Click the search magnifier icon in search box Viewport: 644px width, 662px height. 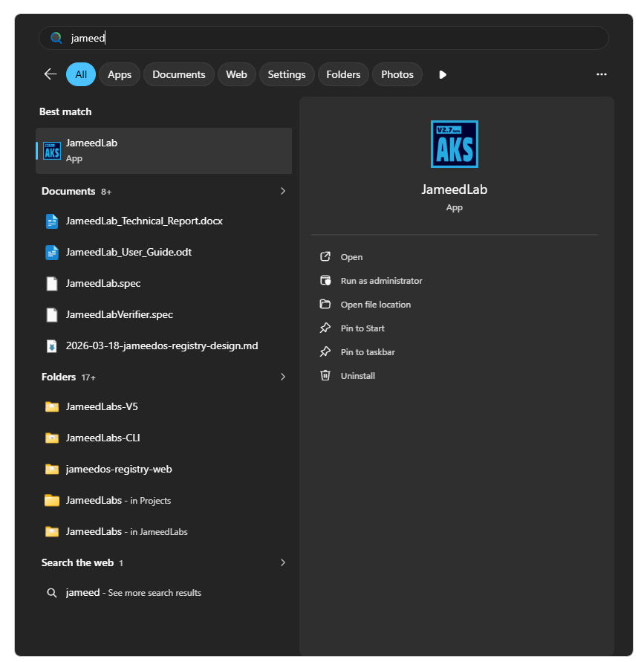pos(56,38)
